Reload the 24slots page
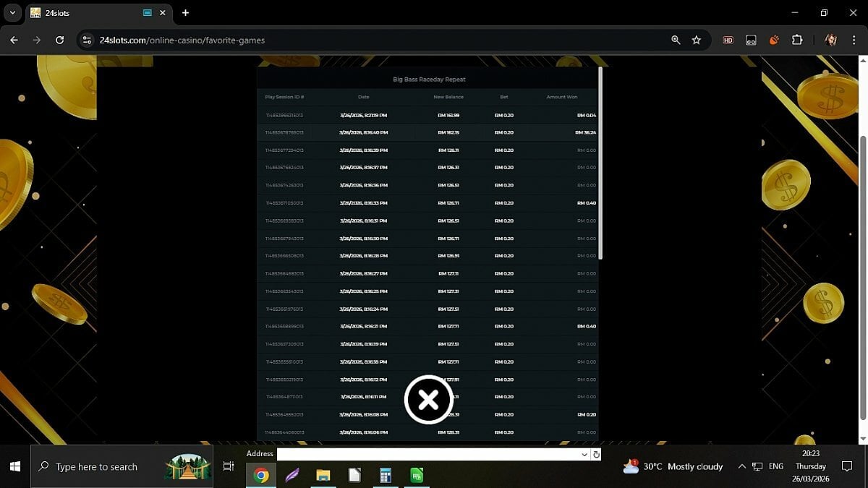The image size is (868, 488). pyautogui.click(x=60, y=40)
